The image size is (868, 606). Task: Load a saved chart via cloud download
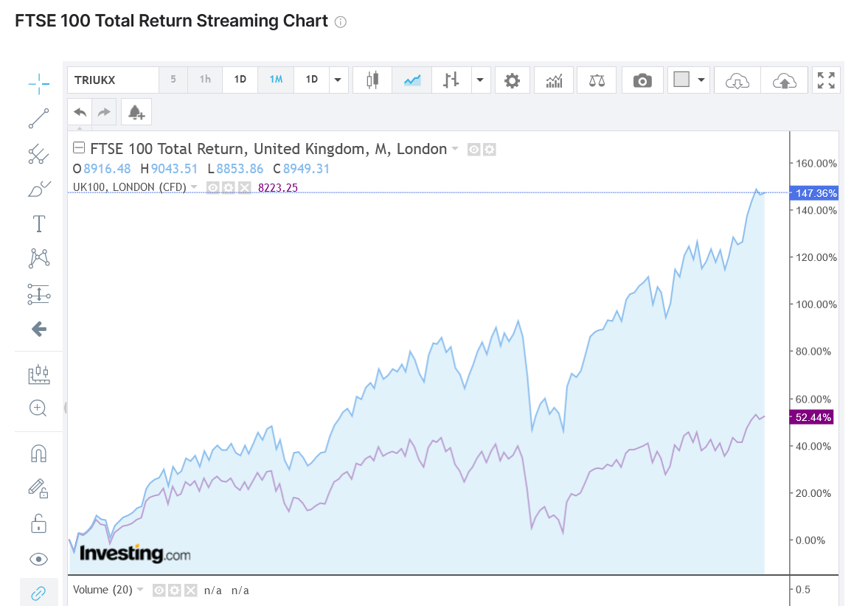pyautogui.click(x=737, y=81)
